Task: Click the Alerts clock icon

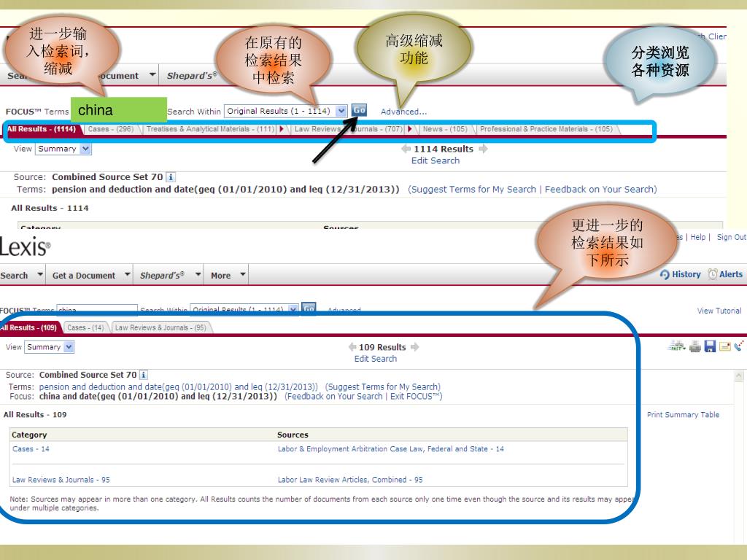Action: 712,274
